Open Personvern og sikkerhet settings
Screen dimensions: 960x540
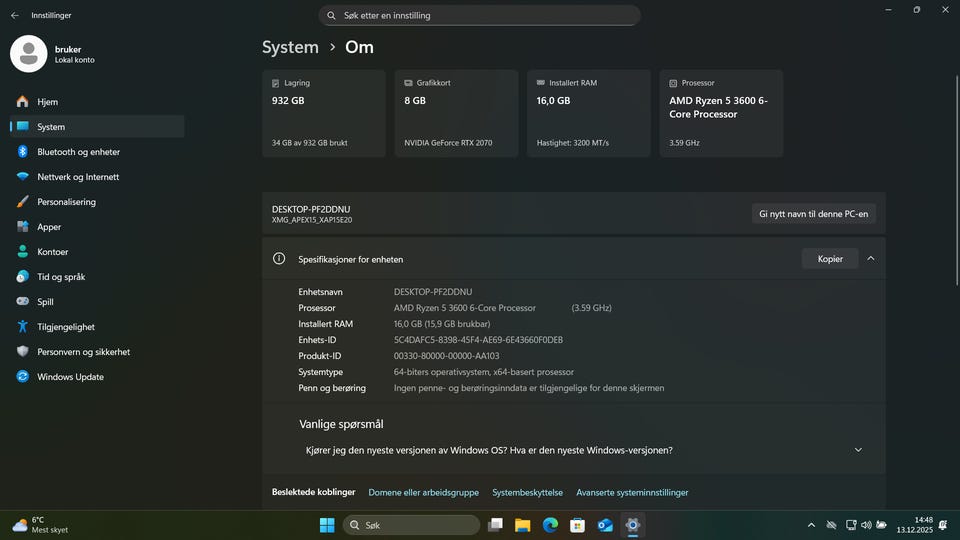click(x=83, y=352)
